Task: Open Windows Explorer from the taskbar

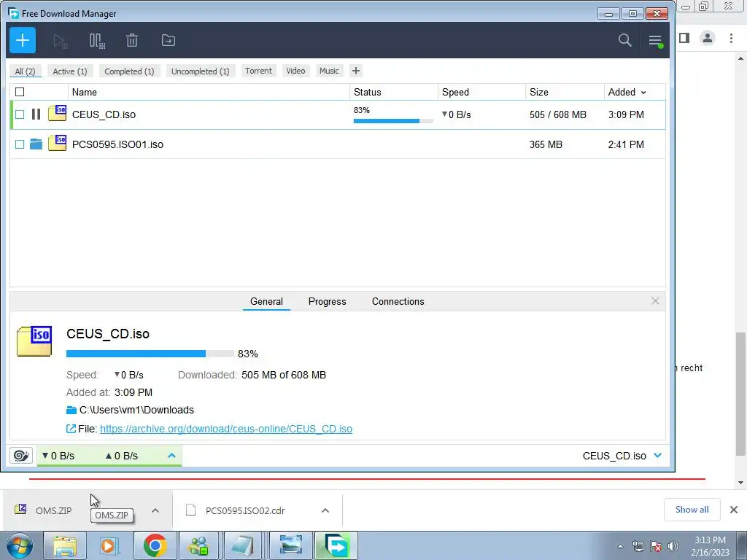Action: [x=64, y=545]
